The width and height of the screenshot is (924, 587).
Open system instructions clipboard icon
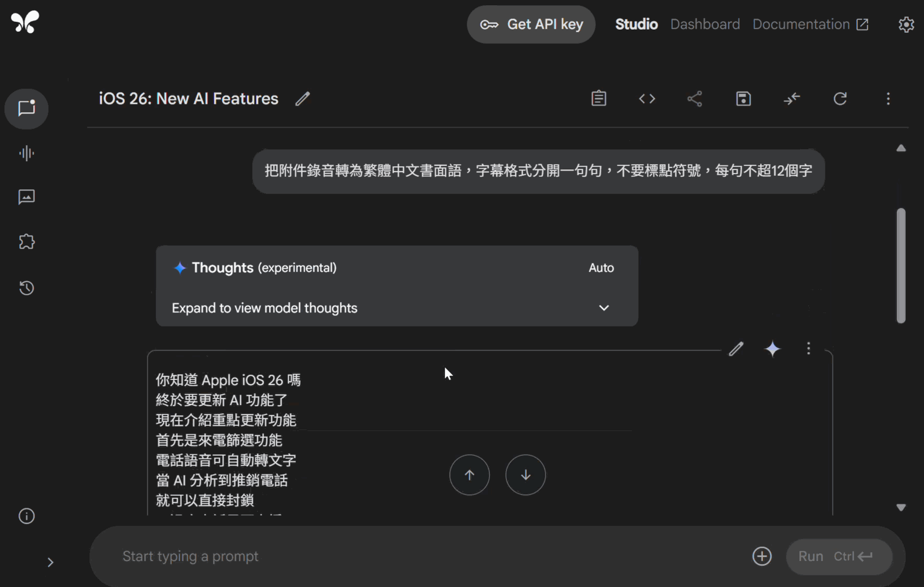pyautogui.click(x=599, y=99)
